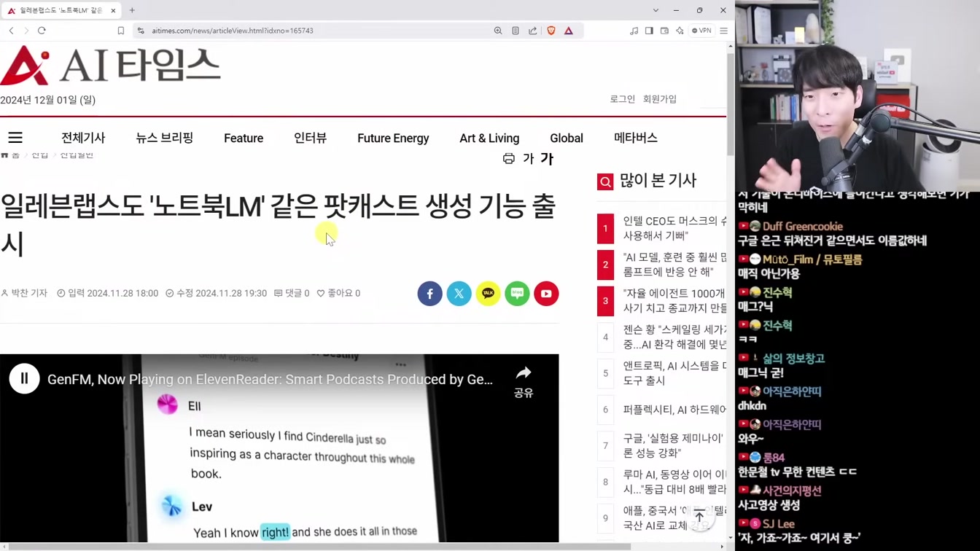
Task: Open 메타버스 menu
Action: [x=636, y=138]
